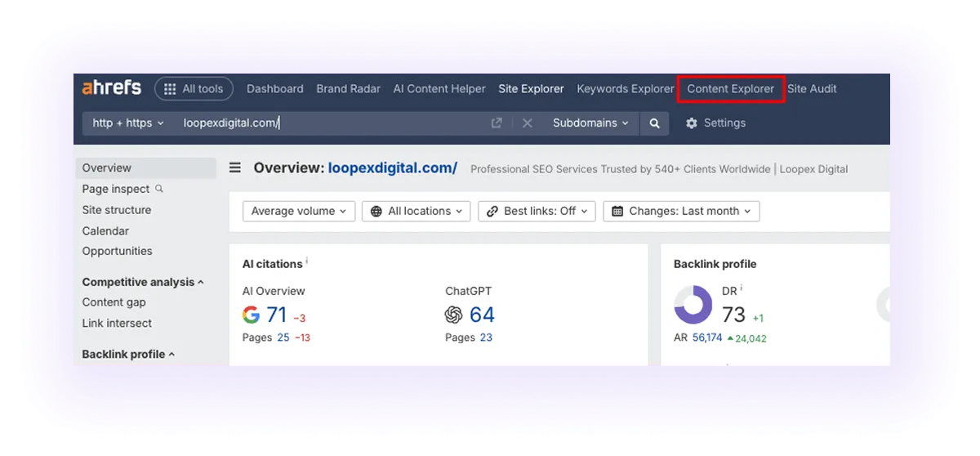Click the AI citations info icon
This screenshot has width=980, height=456.
click(307, 262)
